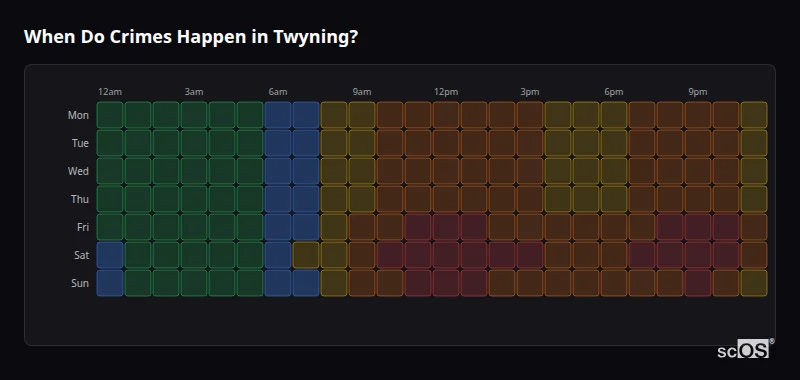Select the Saturday 9pm red cell
800x380 pixels.
pos(698,255)
